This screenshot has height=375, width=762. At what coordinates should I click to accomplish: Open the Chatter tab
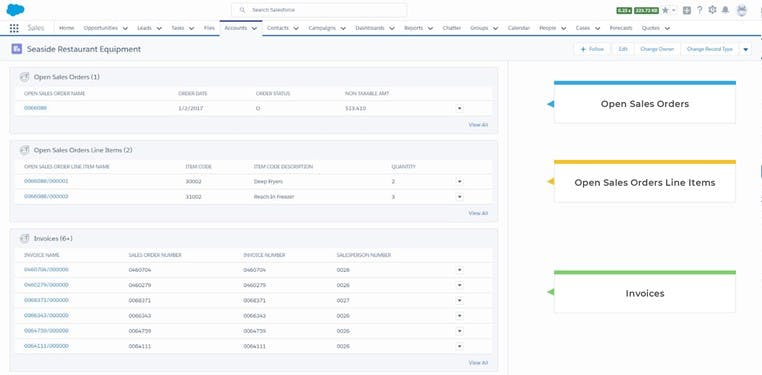(x=451, y=28)
